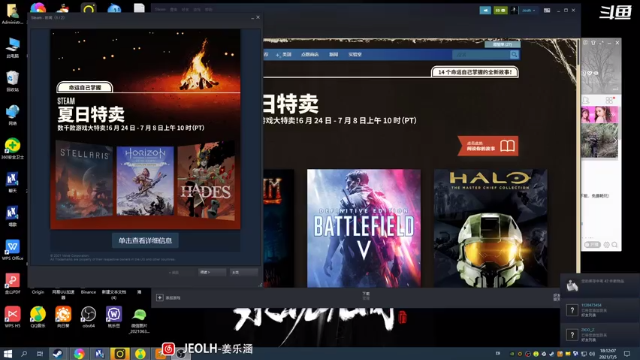Open the 360 security desktop shortcut
The height and width of the screenshot is (360, 640).
tap(12, 149)
